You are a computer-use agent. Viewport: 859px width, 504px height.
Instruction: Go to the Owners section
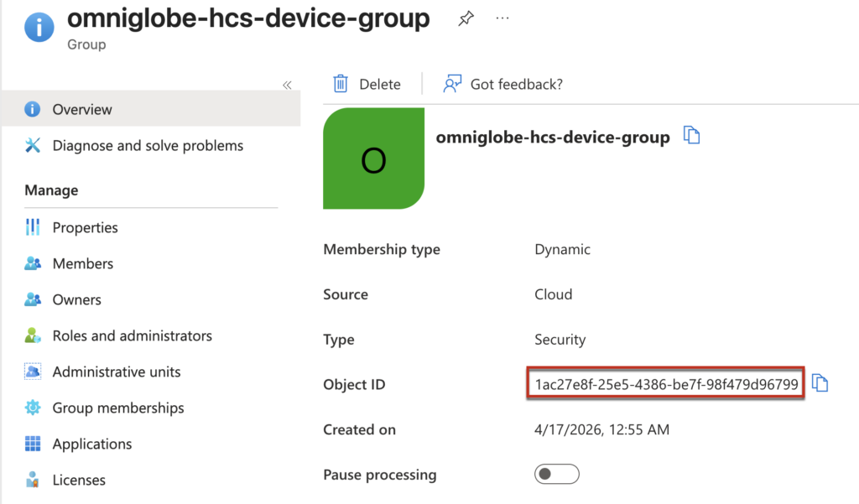click(x=76, y=299)
